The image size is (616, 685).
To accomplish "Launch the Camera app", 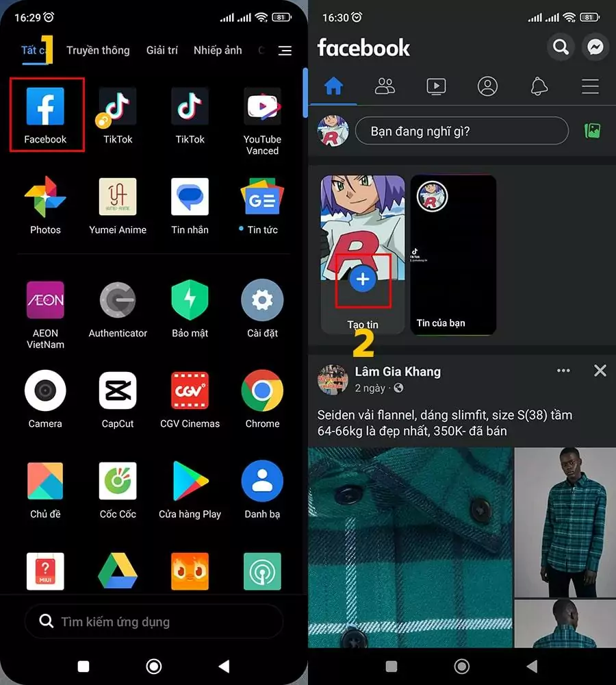I will [x=45, y=390].
